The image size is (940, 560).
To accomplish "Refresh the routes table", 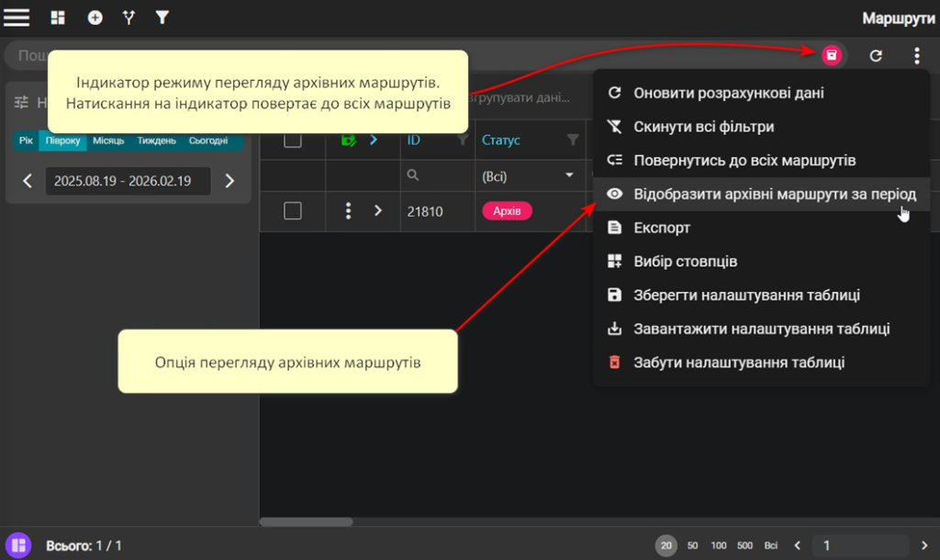I will 876,56.
